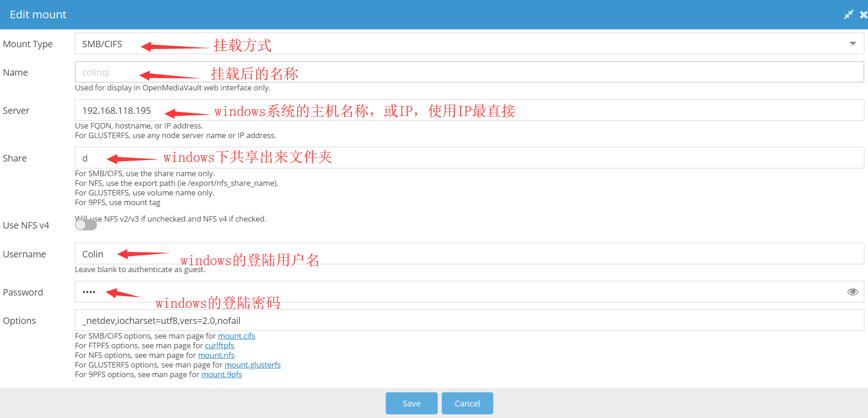This screenshot has height=418, width=868.
Task: Click the Name field showing colinqi
Action: point(469,72)
